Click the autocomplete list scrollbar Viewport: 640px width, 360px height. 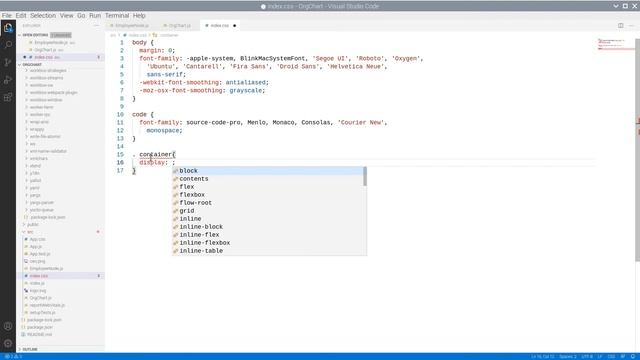click(365, 176)
